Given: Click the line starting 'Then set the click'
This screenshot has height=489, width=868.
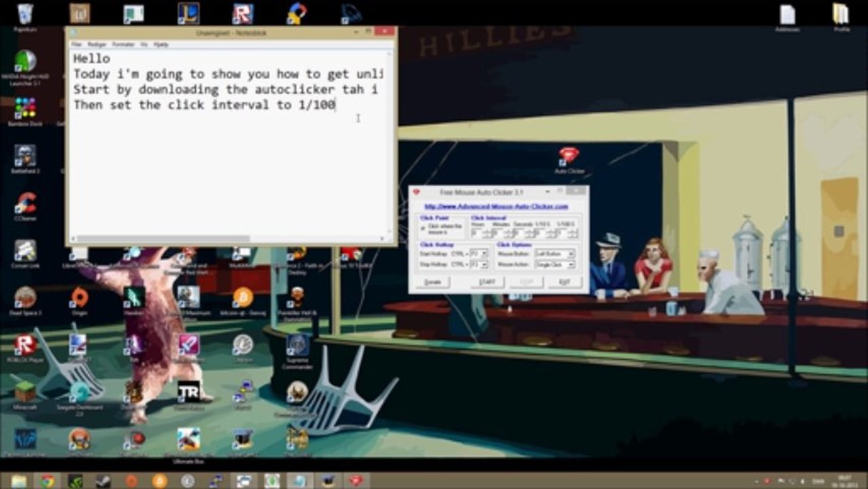Looking at the screenshot, I should 205,105.
